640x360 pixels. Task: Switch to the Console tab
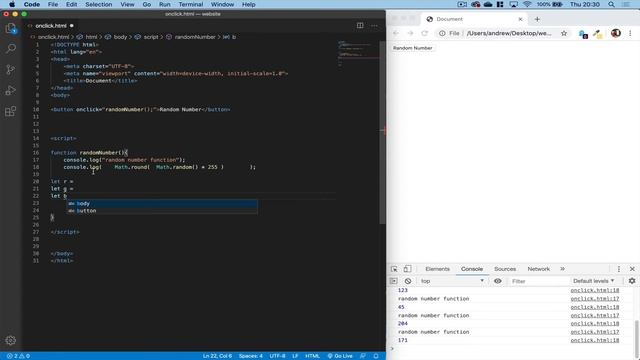[472, 269]
